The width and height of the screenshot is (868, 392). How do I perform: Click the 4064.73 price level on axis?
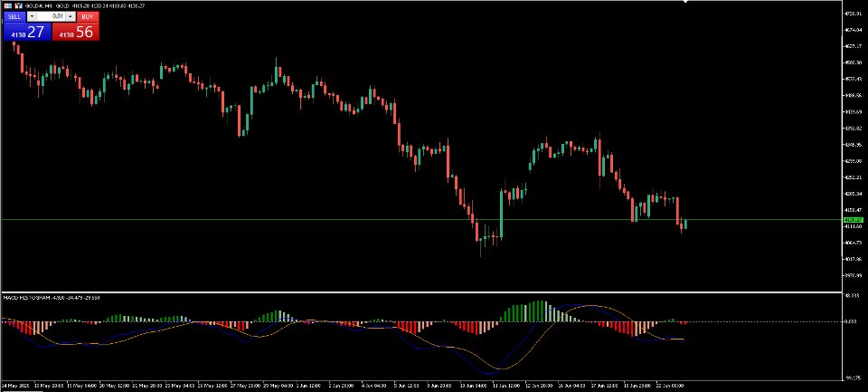click(x=852, y=243)
